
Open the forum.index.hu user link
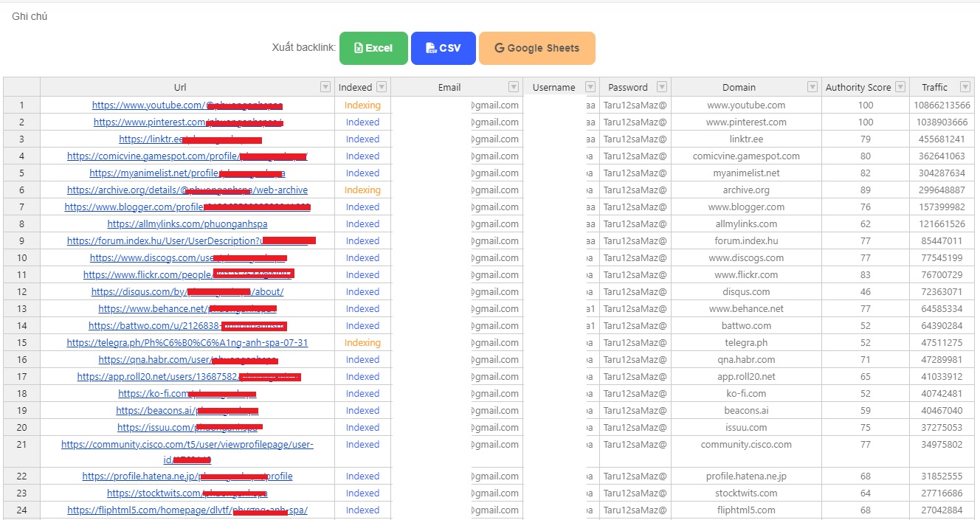tap(191, 241)
